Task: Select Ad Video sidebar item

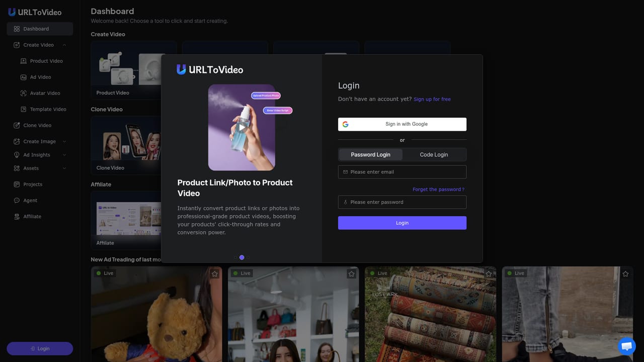Action: point(36,77)
